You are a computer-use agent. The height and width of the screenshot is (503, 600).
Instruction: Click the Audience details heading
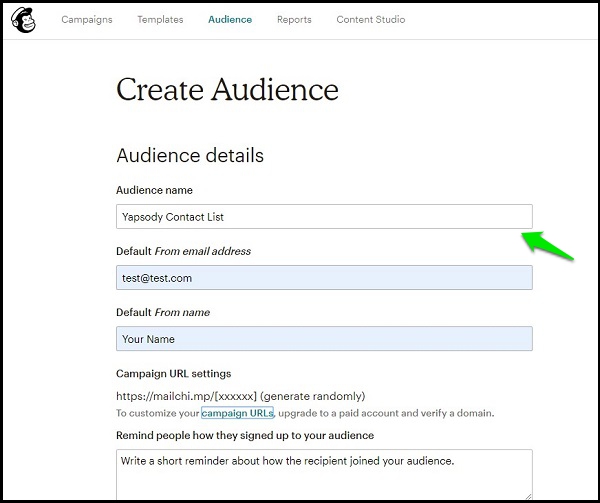190,155
